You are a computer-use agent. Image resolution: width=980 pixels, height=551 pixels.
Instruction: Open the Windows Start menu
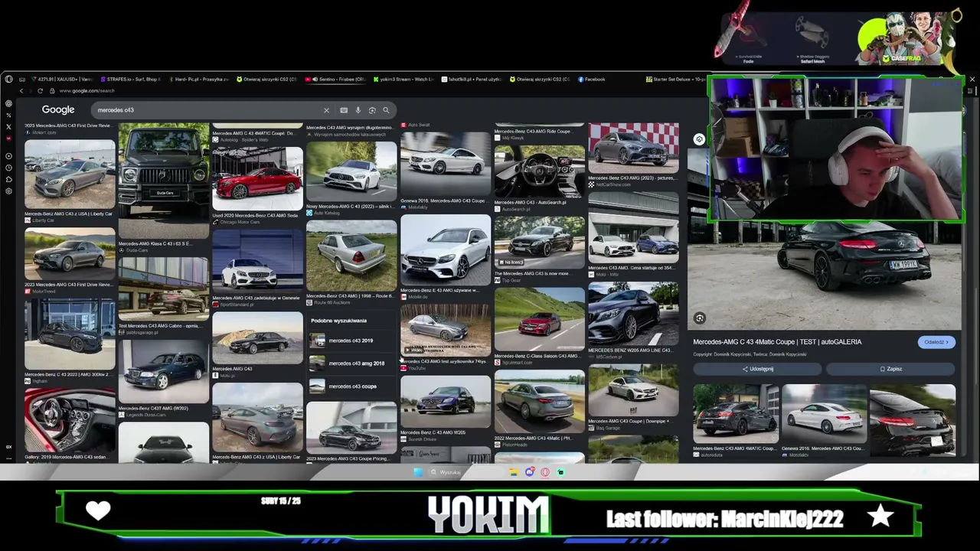[x=418, y=472]
